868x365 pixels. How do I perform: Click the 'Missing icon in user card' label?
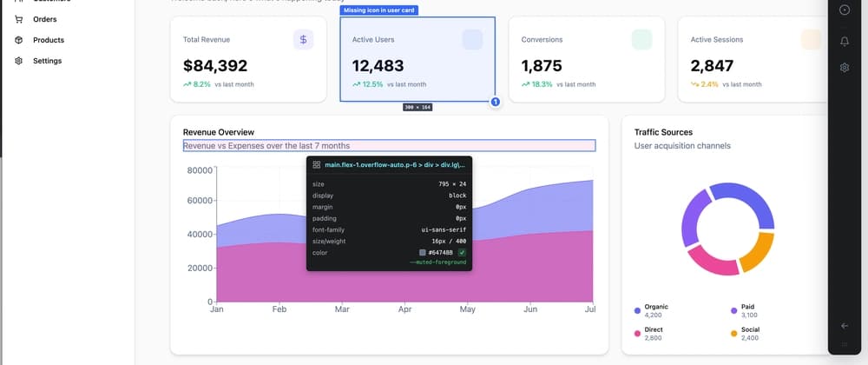(x=378, y=10)
